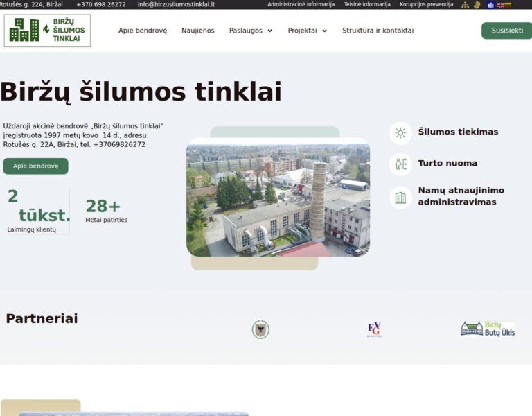Expand the Projektai dropdown menu
This screenshot has height=416, width=532.
click(x=308, y=31)
